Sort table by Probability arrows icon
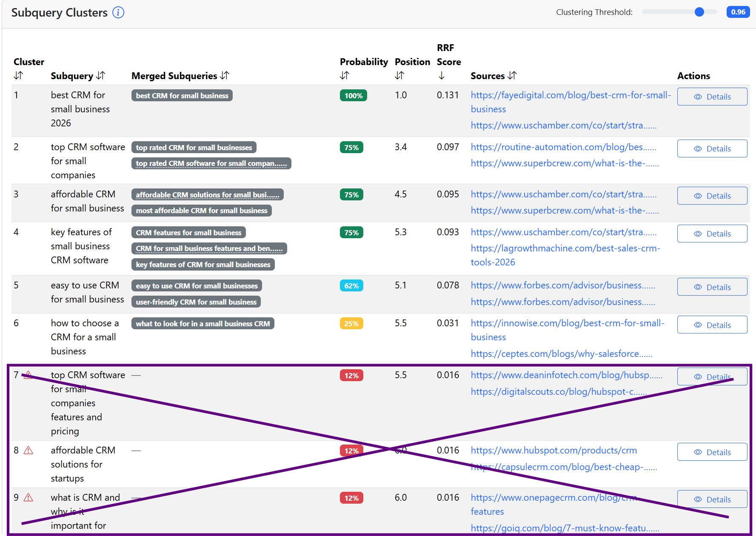Screen dimensions: 756x536 point(345,76)
